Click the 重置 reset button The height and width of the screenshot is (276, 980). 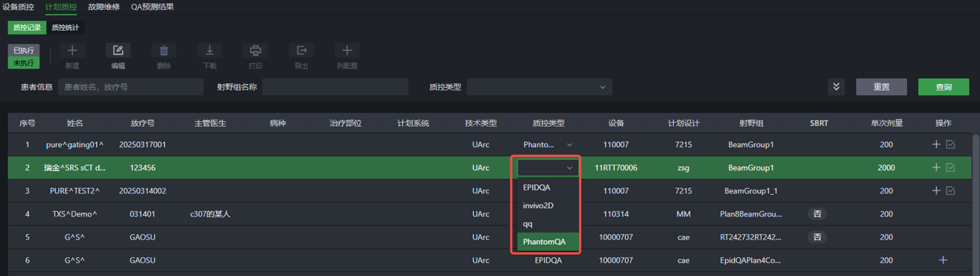[x=882, y=87]
